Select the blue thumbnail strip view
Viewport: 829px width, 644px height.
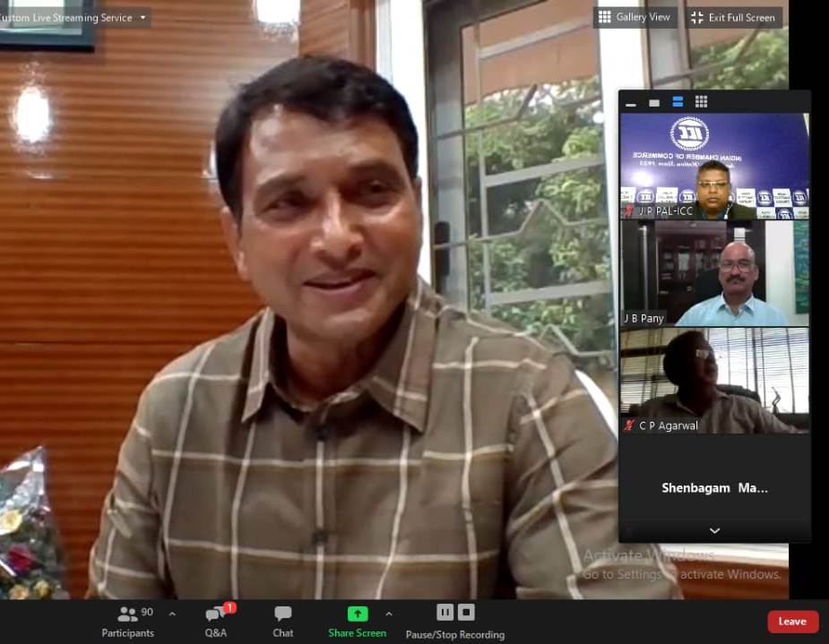click(x=678, y=102)
